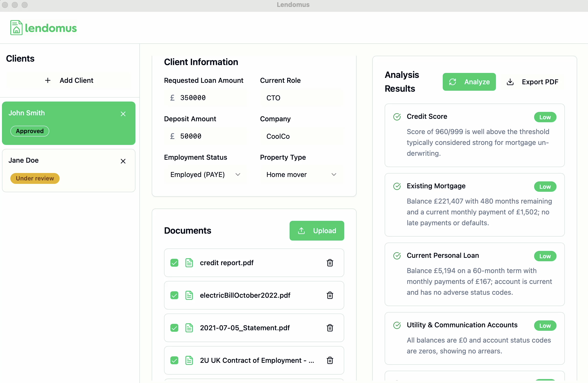The image size is (588, 383).
Task: Click X to remove Jane Doe
Action: [x=123, y=161]
